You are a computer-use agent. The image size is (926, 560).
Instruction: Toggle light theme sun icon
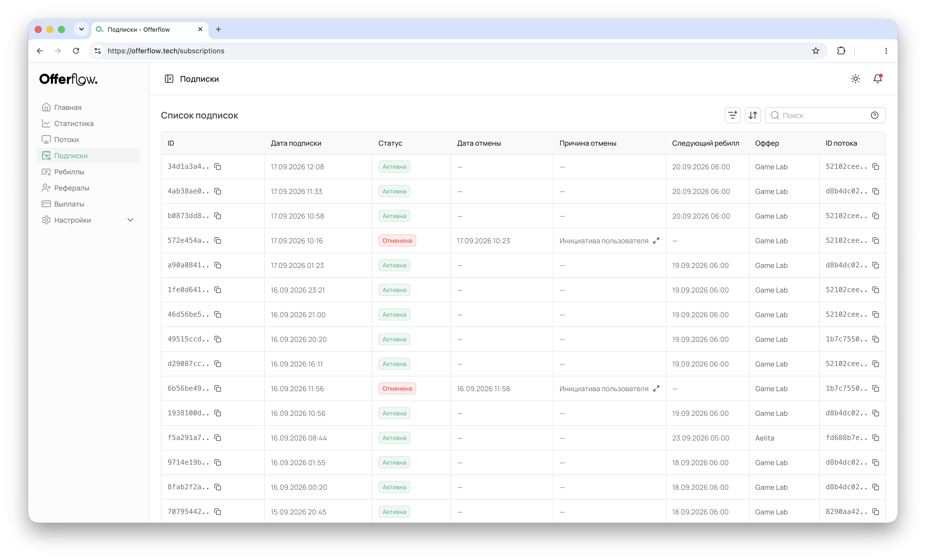click(x=855, y=79)
